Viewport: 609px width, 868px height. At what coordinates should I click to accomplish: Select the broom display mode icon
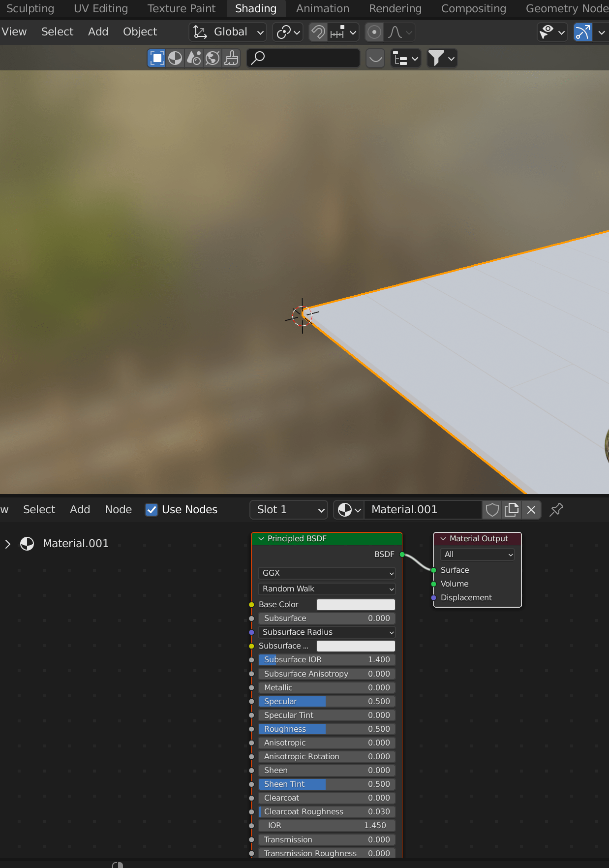231,59
